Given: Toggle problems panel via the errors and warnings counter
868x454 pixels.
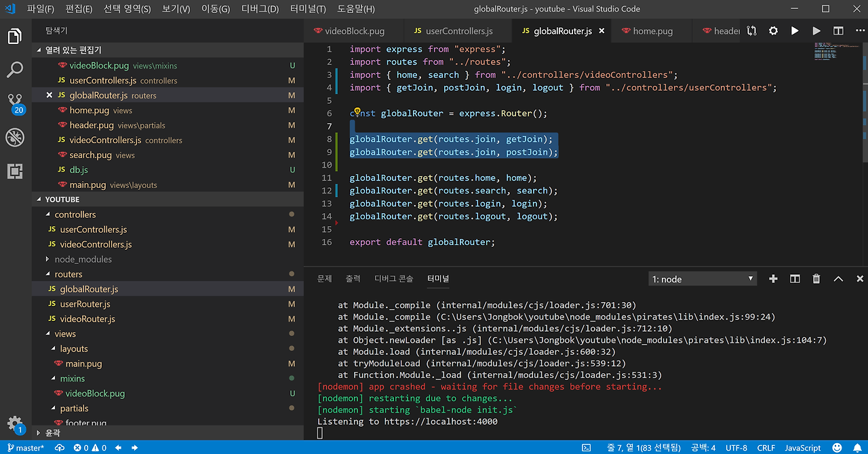Looking at the screenshot, I should pyautogui.click(x=90, y=448).
